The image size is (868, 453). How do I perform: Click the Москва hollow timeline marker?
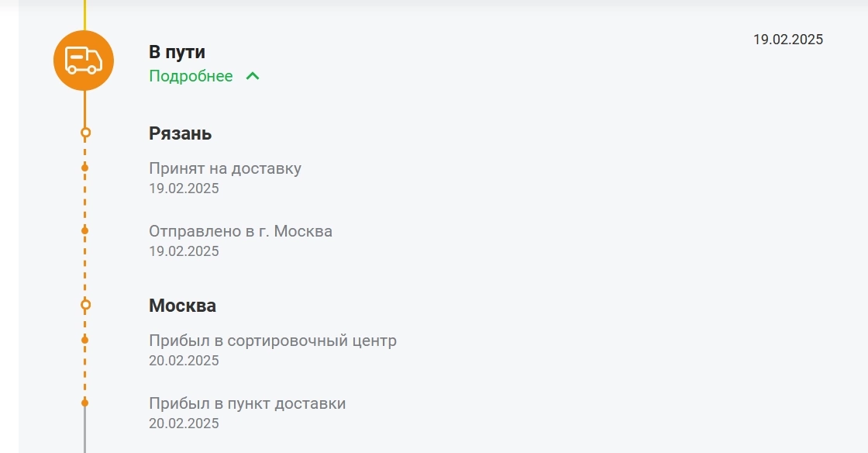85,305
